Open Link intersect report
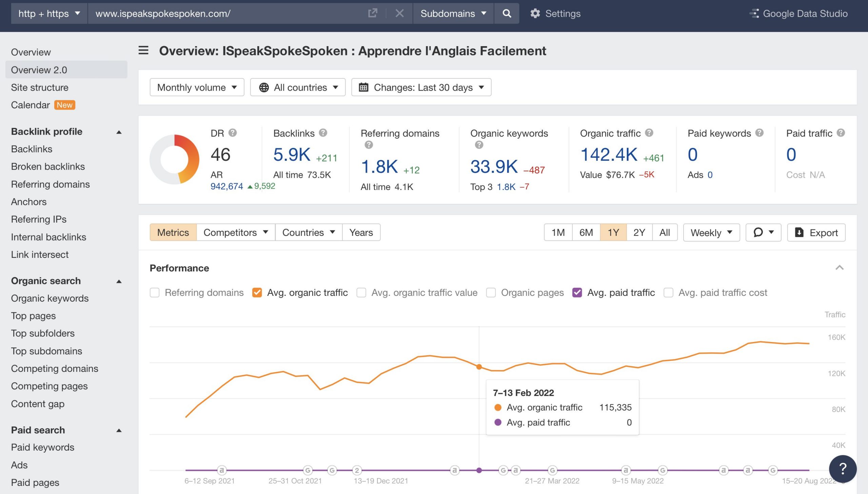Viewport: 868px width, 494px height. pyautogui.click(x=40, y=254)
